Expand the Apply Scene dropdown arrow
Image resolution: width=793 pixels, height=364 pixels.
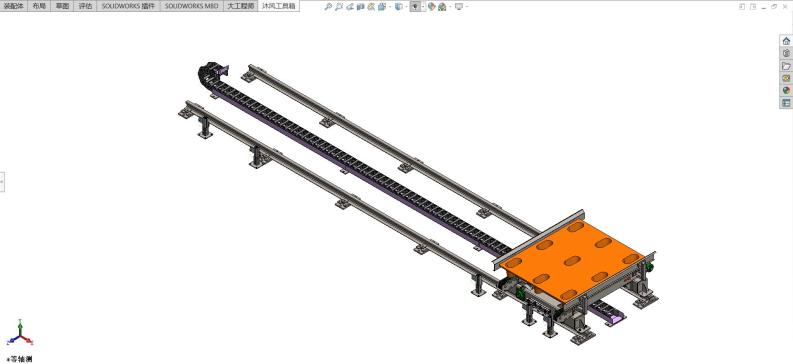pyautogui.click(x=450, y=7)
